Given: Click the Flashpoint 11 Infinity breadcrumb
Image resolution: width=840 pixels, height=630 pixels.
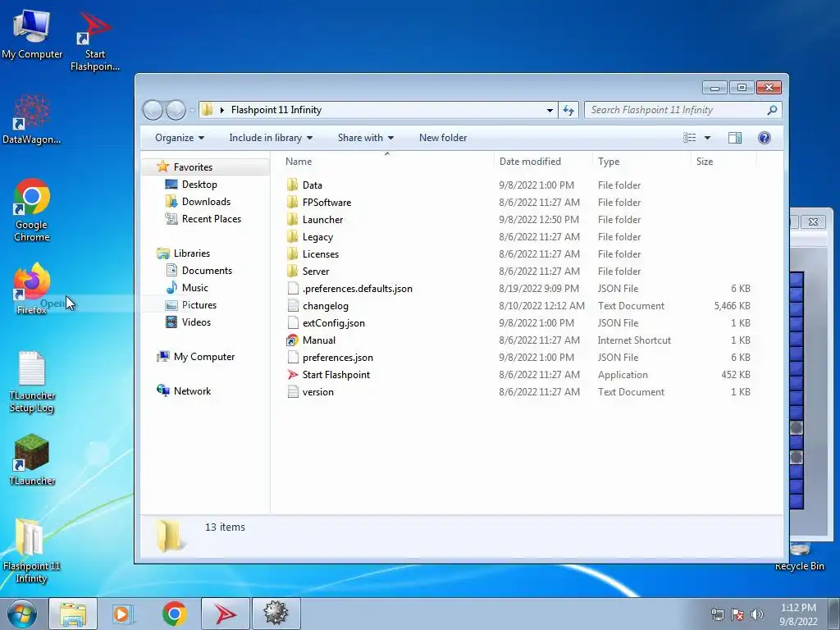Looking at the screenshot, I should point(276,110).
